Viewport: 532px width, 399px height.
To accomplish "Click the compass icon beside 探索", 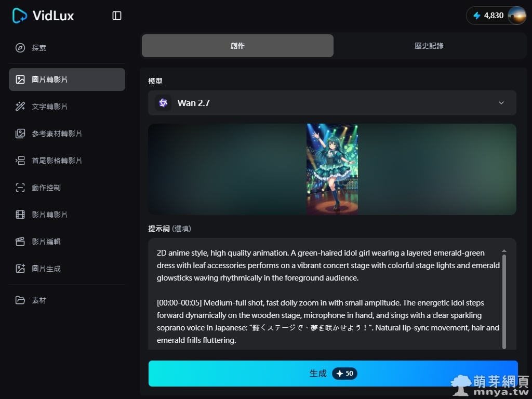I will pos(20,48).
